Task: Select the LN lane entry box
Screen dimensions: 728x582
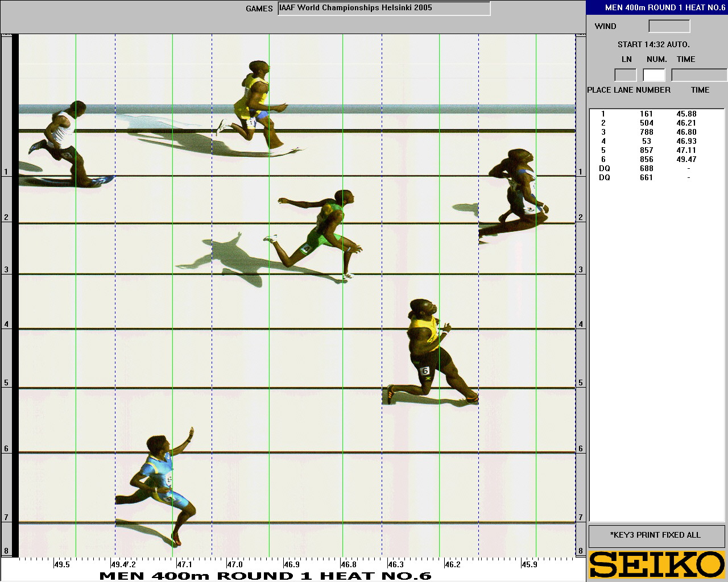Action: click(x=626, y=75)
